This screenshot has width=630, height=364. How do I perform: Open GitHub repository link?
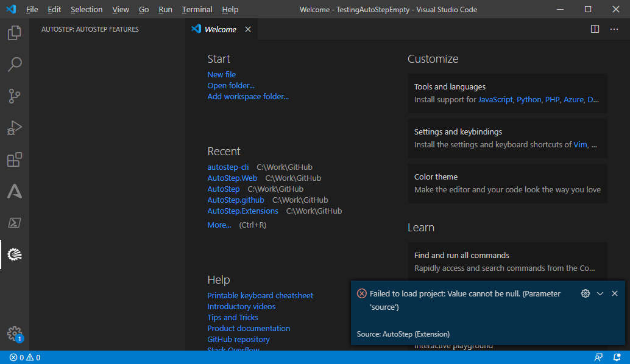click(x=238, y=339)
